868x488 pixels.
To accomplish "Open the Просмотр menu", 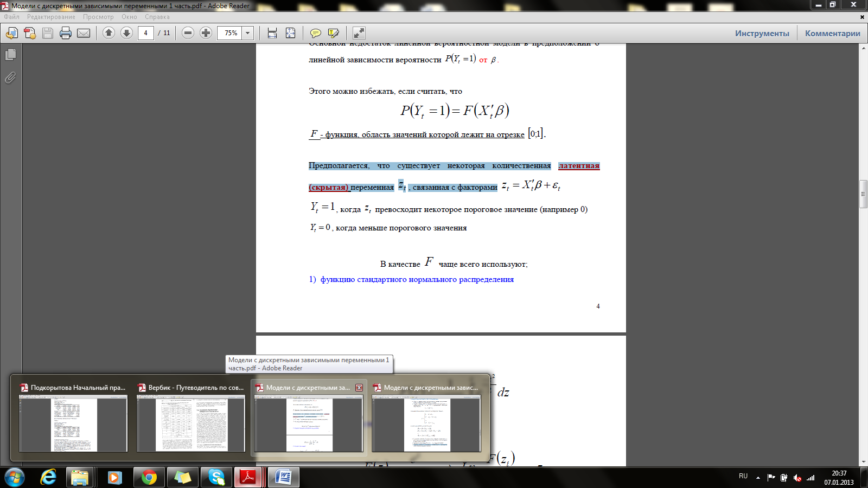I will pos(98,17).
